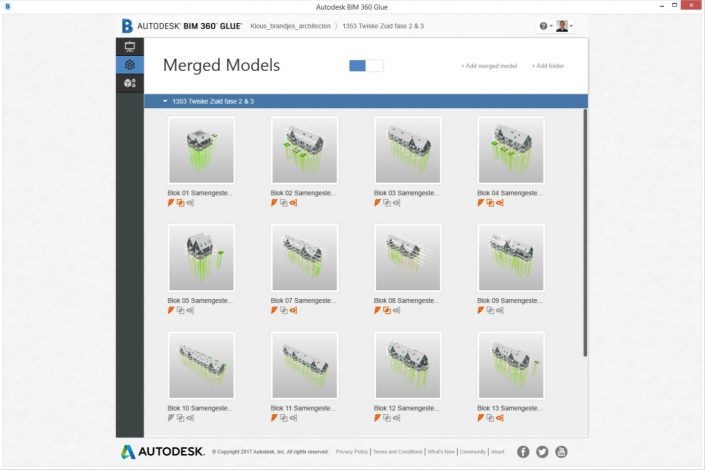The height and width of the screenshot is (470, 705).
Task: Click '1353 Twiske Zuid fase 2 & 3' breadcrumb
Action: [x=383, y=26]
